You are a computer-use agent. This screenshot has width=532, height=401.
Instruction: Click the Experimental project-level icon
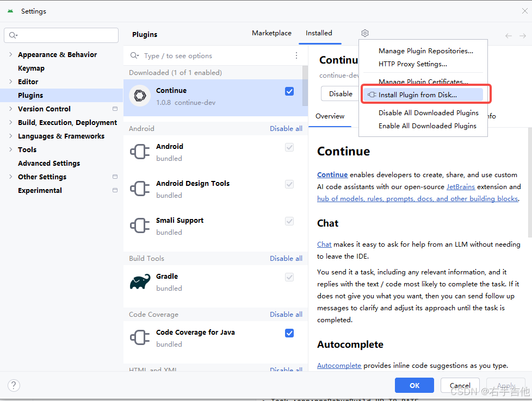115,190
